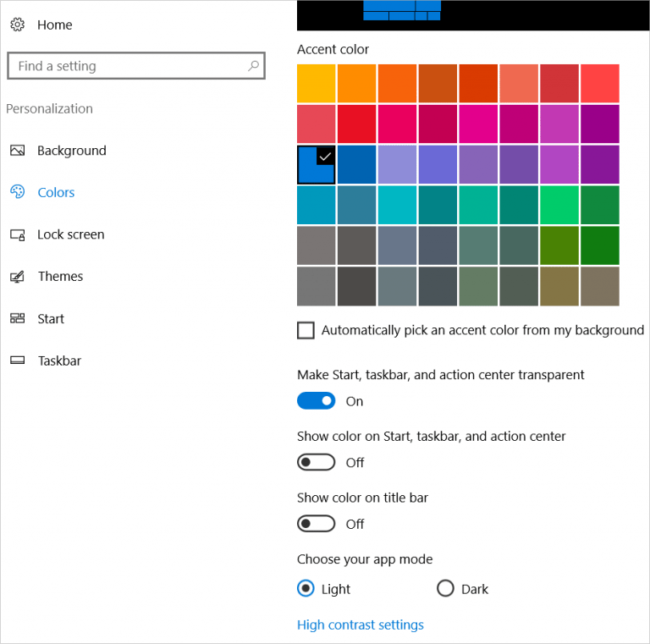650x644 pixels.
Task: Pick the cyan turquoise accent swatch
Action: pyautogui.click(x=397, y=205)
